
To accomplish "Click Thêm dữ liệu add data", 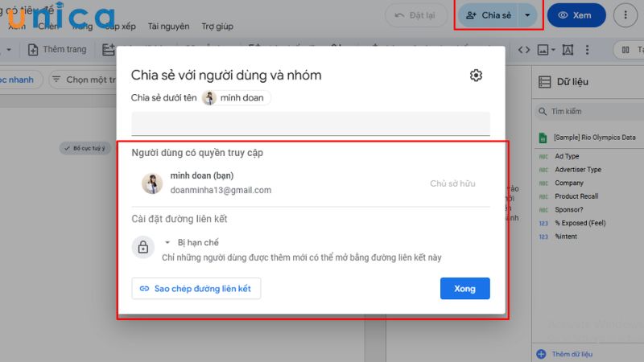I will point(564,354).
